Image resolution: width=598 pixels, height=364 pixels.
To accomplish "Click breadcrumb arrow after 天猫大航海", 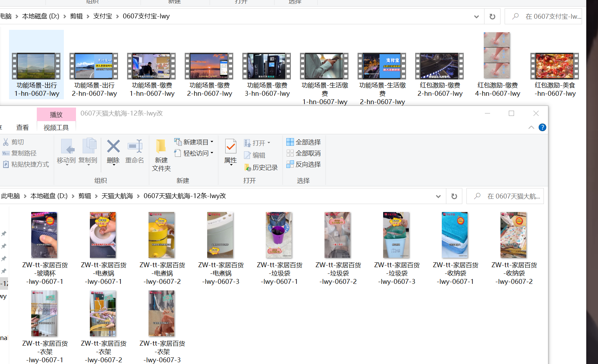I will point(138,196).
